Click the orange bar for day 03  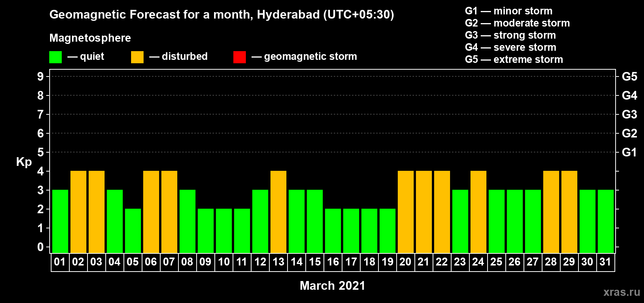point(97,212)
